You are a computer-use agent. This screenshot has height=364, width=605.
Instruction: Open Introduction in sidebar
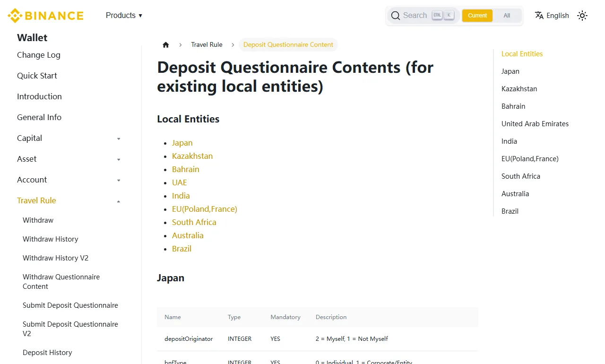coord(39,97)
